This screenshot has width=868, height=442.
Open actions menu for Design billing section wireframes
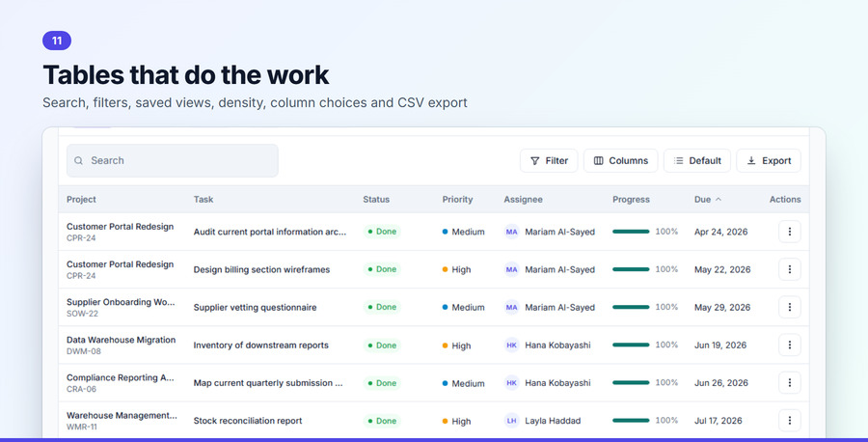789,269
